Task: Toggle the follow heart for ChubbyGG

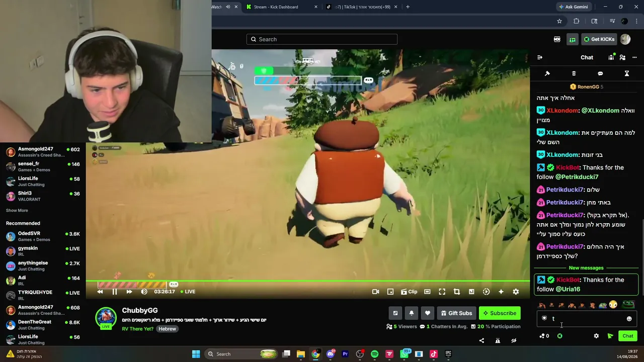Action: click(x=427, y=313)
